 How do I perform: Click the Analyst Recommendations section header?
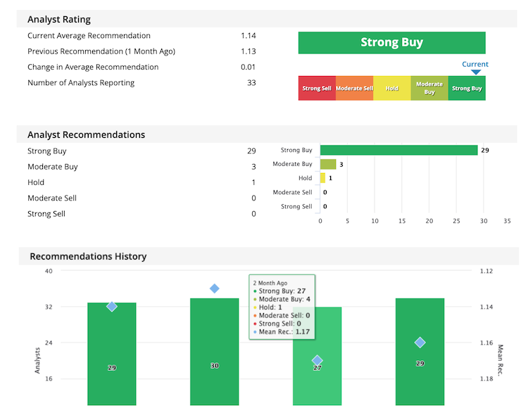pyautogui.click(x=87, y=134)
